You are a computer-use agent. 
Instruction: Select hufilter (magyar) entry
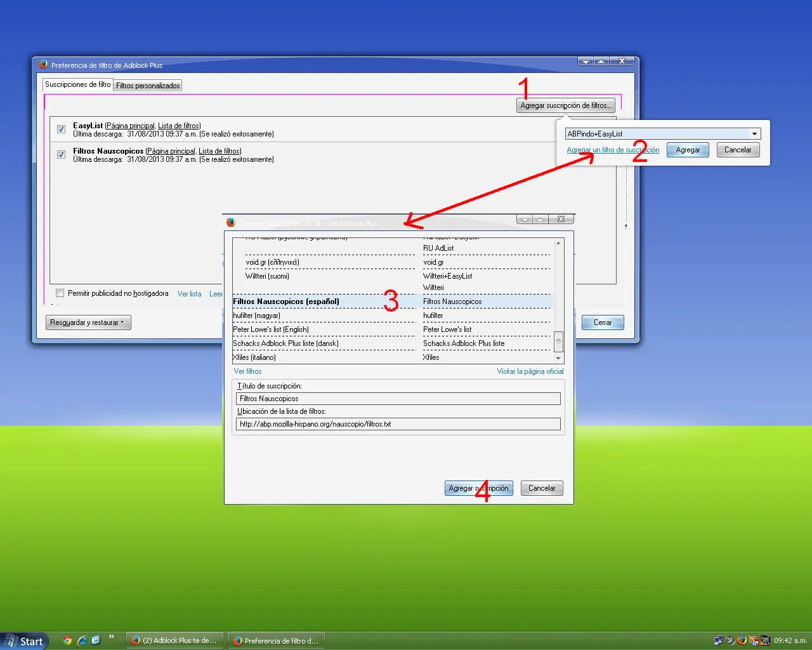click(x=256, y=315)
